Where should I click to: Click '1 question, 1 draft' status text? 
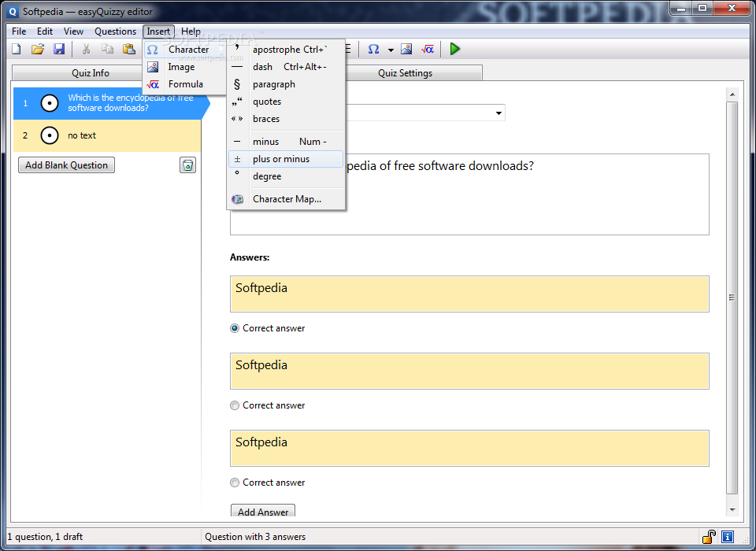[x=45, y=537]
